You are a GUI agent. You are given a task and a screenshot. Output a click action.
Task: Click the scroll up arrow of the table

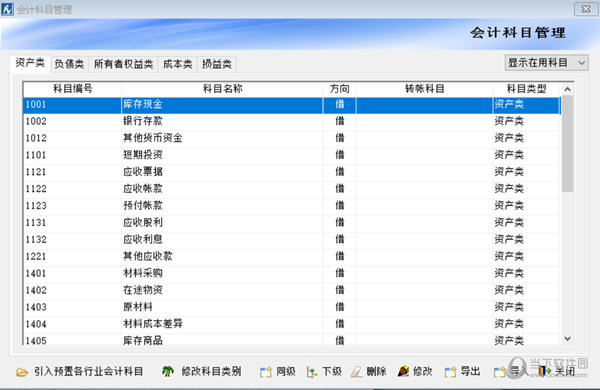click(x=567, y=89)
